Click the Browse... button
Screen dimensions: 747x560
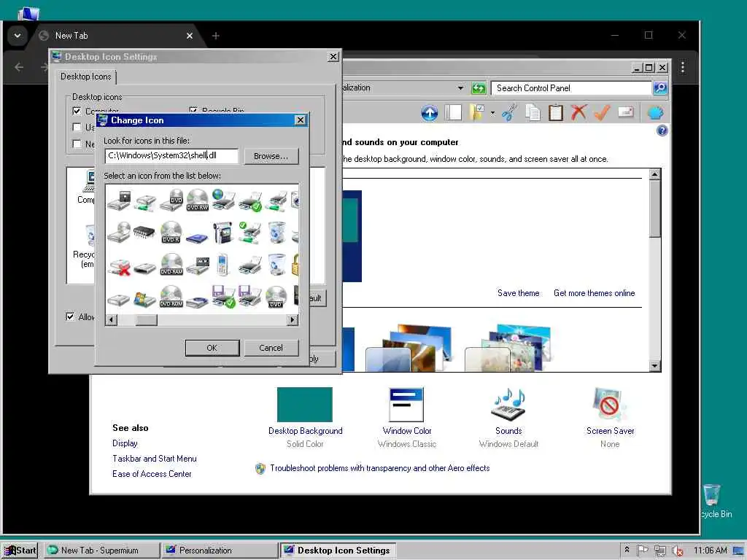click(x=271, y=156)
